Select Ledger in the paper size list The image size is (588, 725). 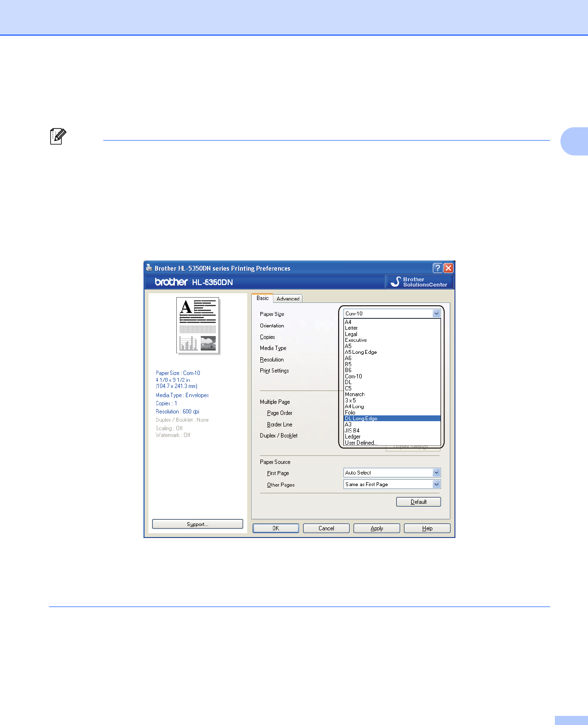coord(392,437)
